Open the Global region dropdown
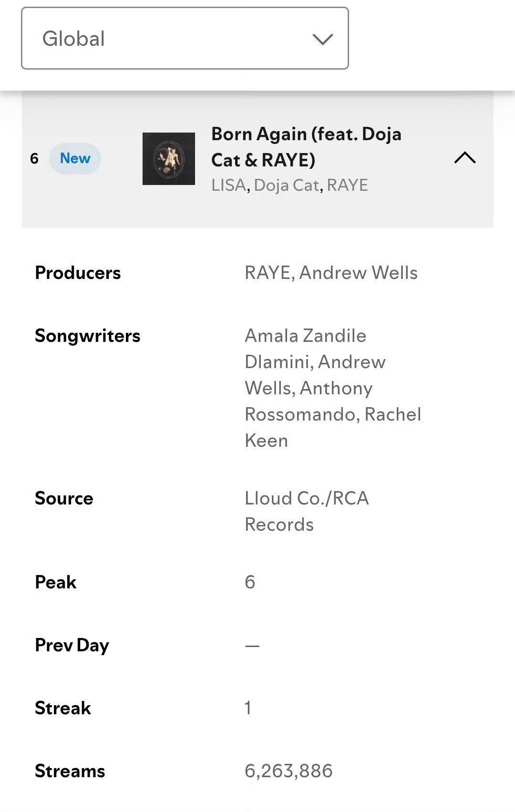Screen dimensions: 515x812 (x=185, y=38)
